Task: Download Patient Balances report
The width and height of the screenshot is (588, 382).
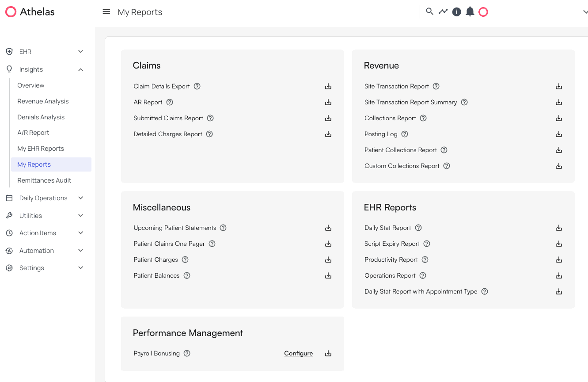Action: pyautogui.click(x=328, y=276)
